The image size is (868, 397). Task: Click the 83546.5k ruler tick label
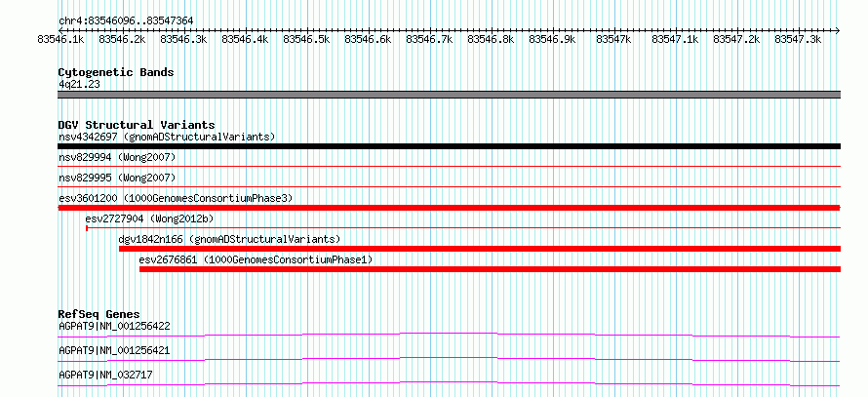click(x=306, y=39)
